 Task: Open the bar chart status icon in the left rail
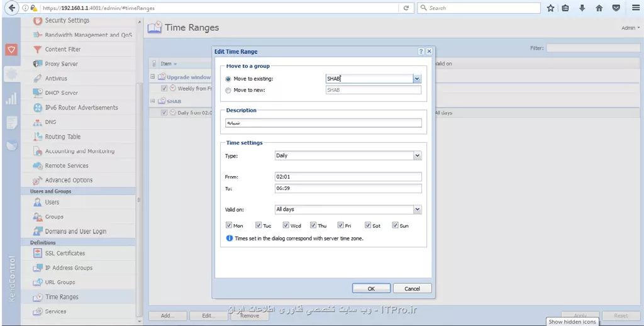11,98
